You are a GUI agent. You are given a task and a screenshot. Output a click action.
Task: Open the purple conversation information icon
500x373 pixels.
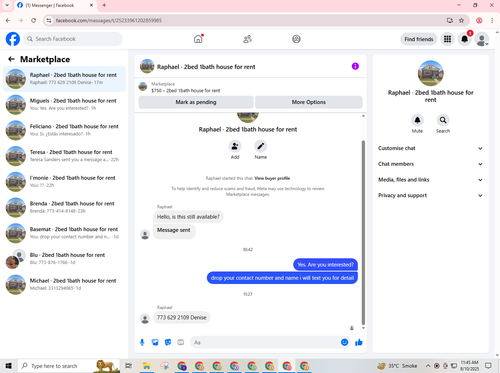(x=355, y=66)
